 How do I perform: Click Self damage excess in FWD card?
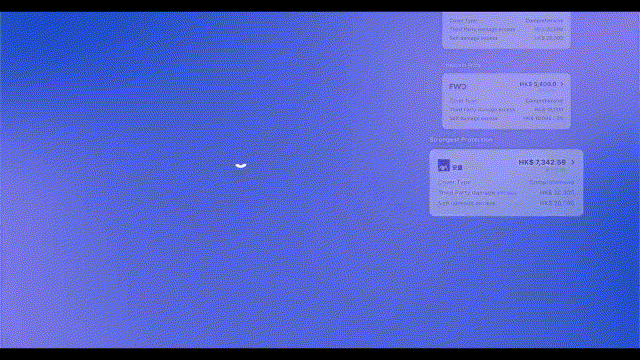pos(506,118)
